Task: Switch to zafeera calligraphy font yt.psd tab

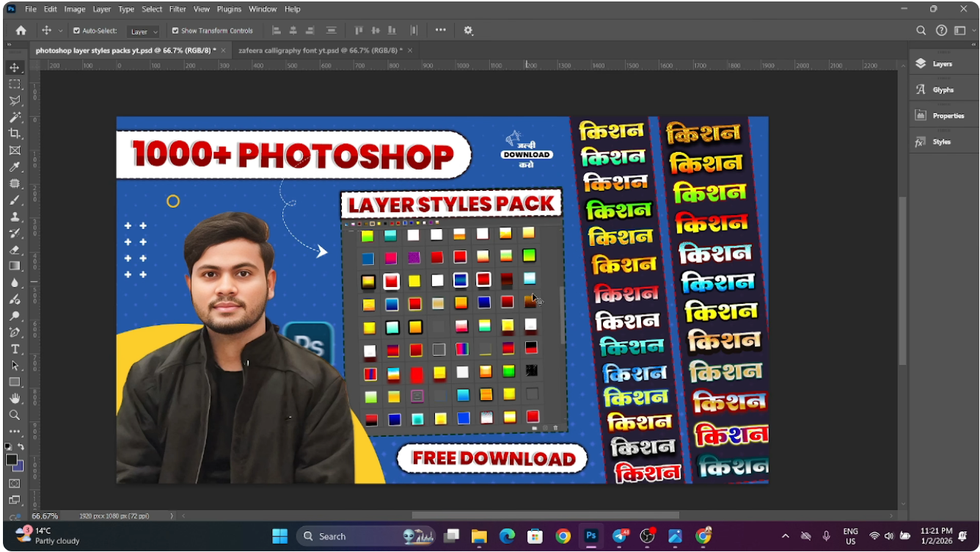Action: tap(321, 50)
